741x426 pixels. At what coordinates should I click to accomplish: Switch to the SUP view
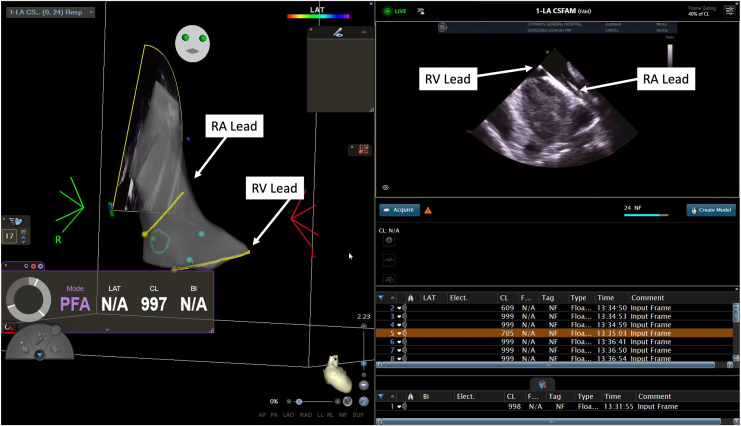tap(358, 415)
